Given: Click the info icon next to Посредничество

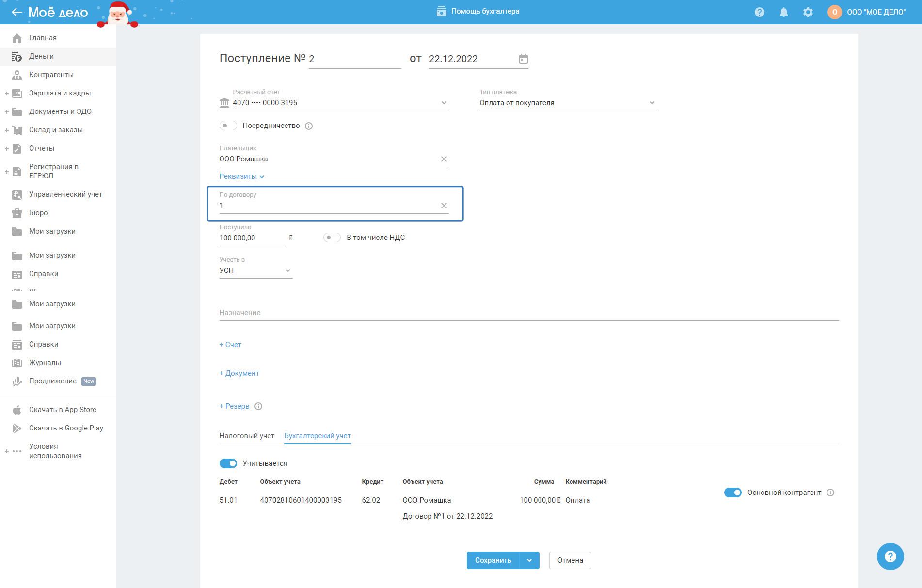Looking at the screenshot, I should [x=309, y=126].
